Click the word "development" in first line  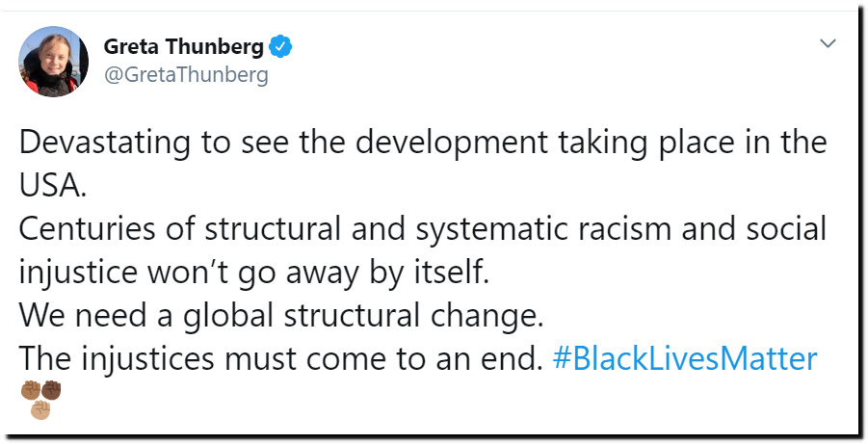click(452, 143)
